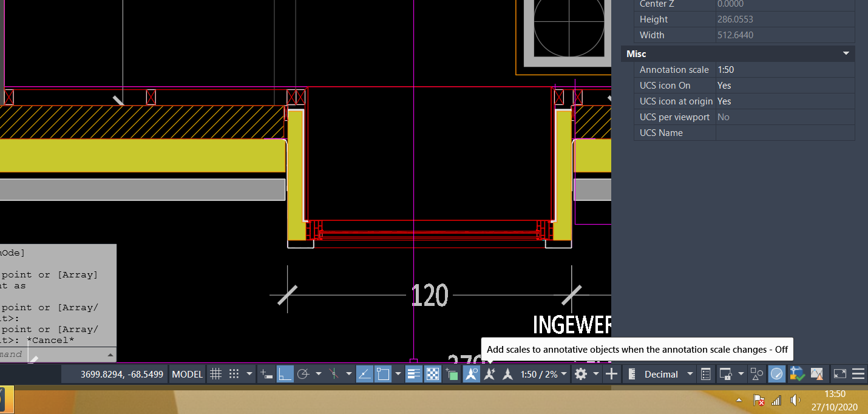Click the UCS Name value field
The height and width of the screenshot is (414, 868).
(785, 132)
